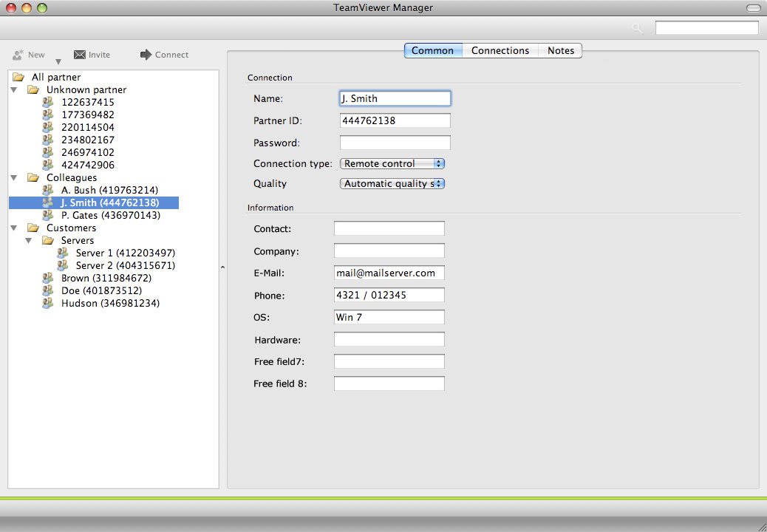The width and height of the screenshot is (767, 532).
Task: Click the Free field7 input
Action: coord(389,361)
